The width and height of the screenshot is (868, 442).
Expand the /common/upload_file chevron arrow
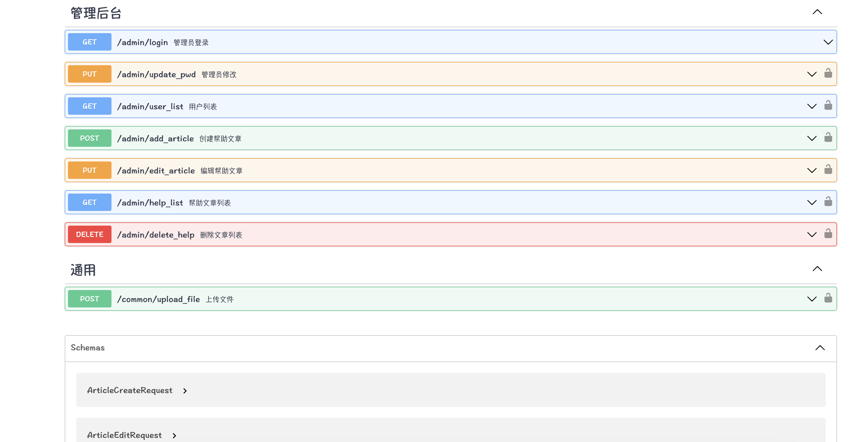tap(812, 299)
